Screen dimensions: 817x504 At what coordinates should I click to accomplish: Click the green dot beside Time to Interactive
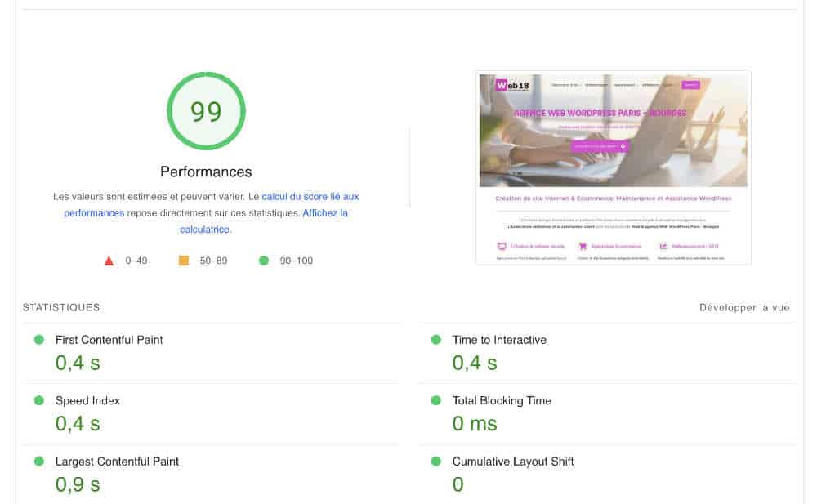[x=436, y=340]
